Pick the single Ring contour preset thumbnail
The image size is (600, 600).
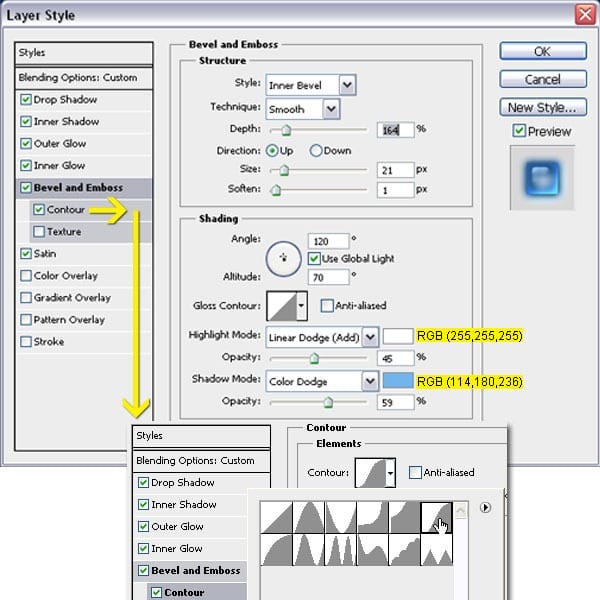[308, 550]
